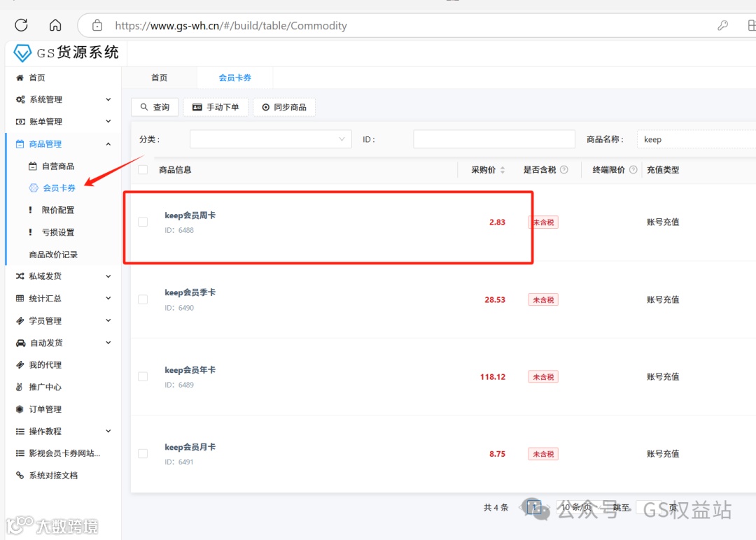Click 账号充值 in keep会员周卡 row
Screen dimensions: 756x540
(x=663, y=222)
